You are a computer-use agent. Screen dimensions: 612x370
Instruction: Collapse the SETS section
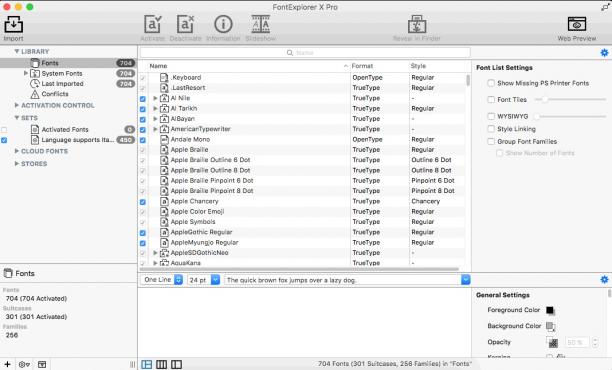coord(16,117)
